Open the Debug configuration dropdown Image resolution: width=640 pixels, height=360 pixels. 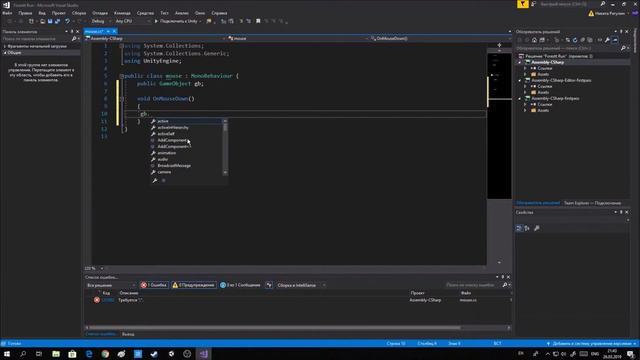point(100,21)
